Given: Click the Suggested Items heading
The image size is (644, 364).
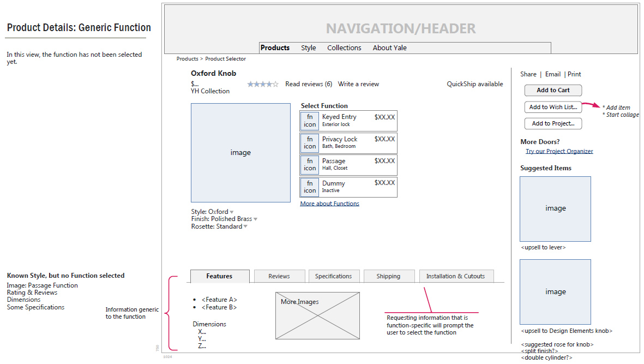Looking at the screenshot, I should 546,168.
